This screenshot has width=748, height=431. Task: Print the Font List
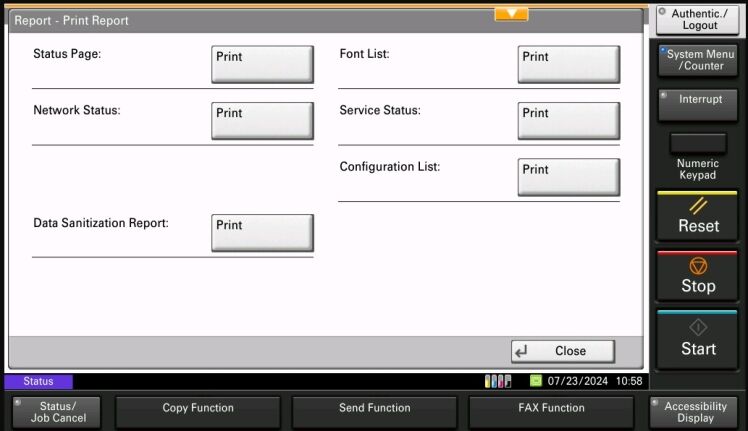[568, 65]
